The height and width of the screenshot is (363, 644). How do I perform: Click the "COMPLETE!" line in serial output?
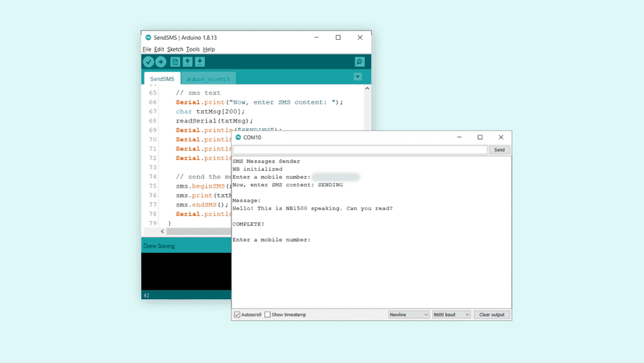coord(248,224)
